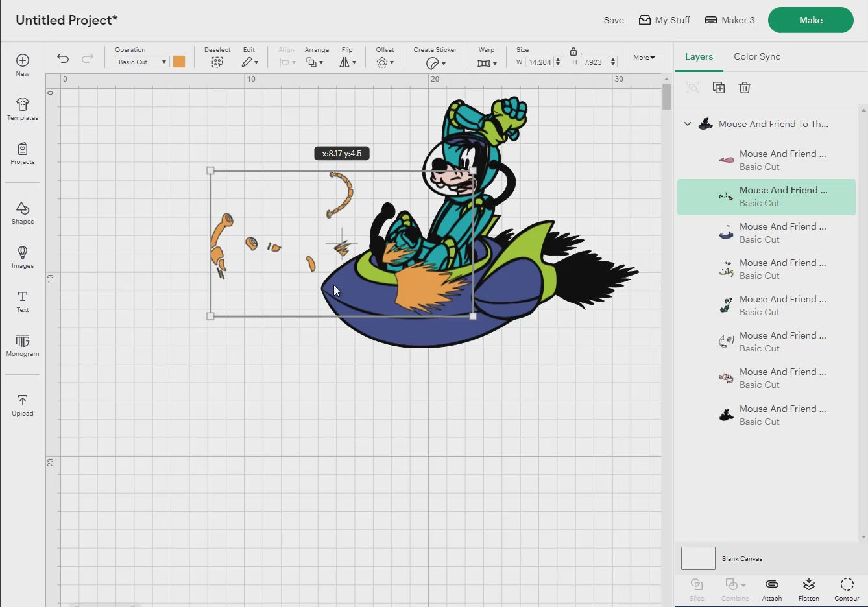
Task: Click the Deselect icon
Action: pos(217,62)
